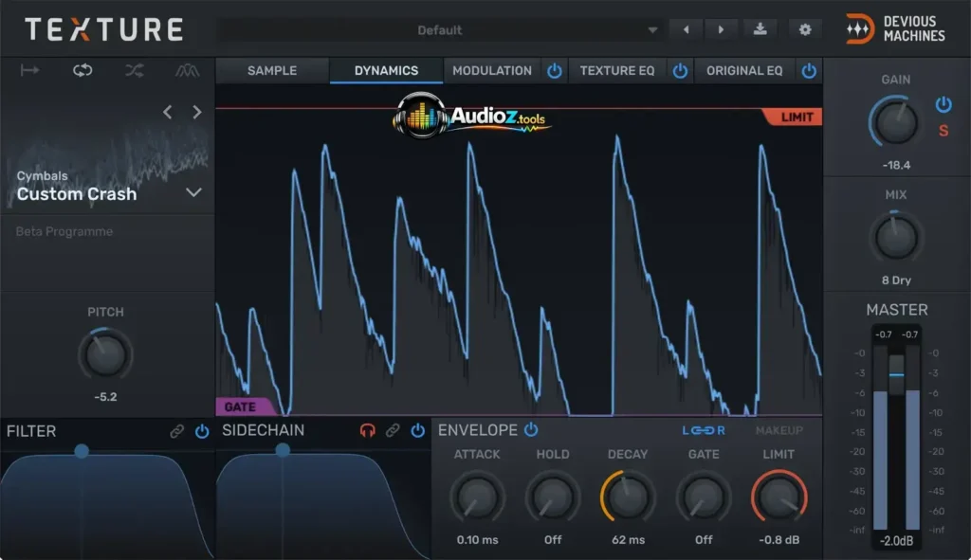Toggle the Original EQ power button
Image resolution: width=971 pixels, height=560 pixels.
tap(808, 71)
